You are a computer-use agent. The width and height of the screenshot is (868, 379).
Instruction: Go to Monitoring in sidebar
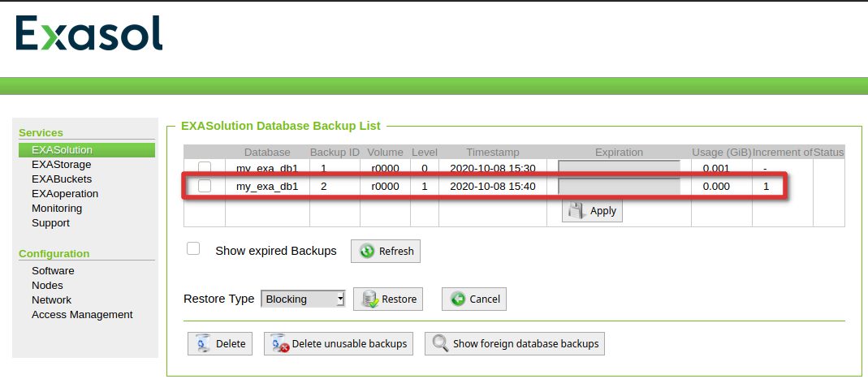point(57,208)
